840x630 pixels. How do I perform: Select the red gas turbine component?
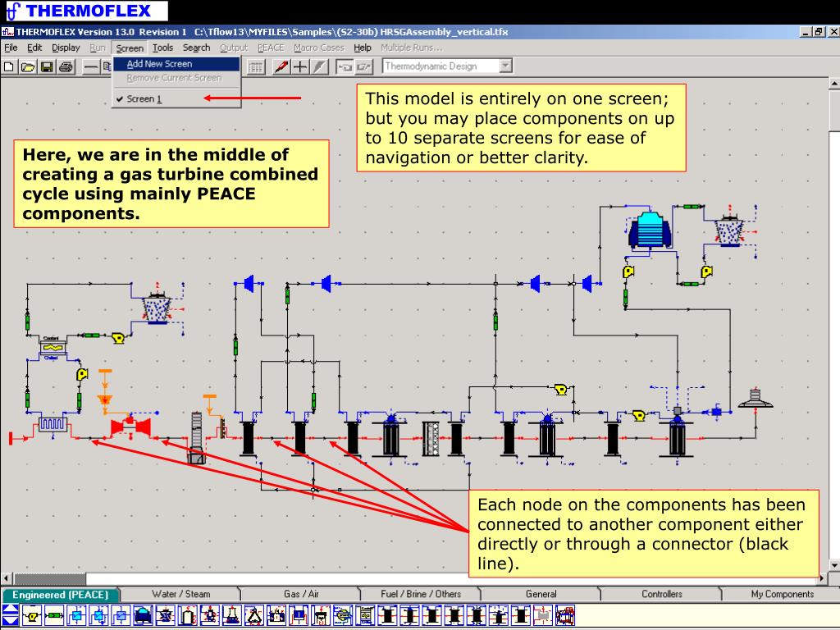[x=130, y=427]
